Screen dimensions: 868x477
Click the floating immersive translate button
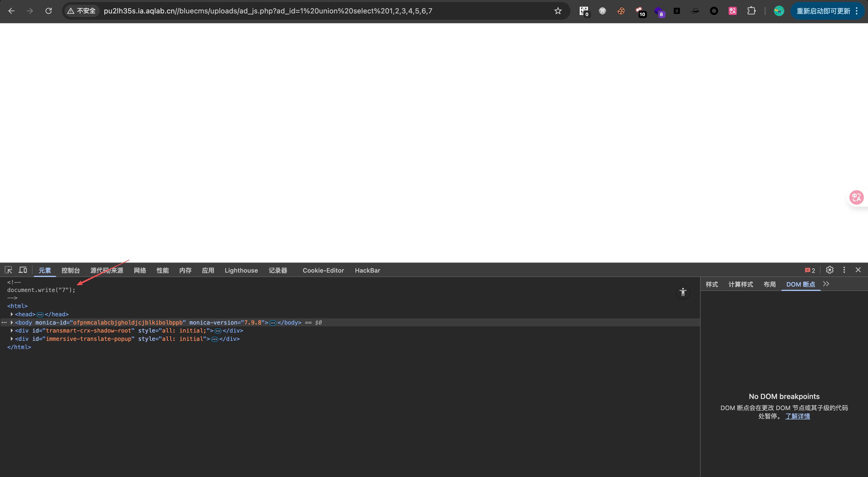[856, 197]
